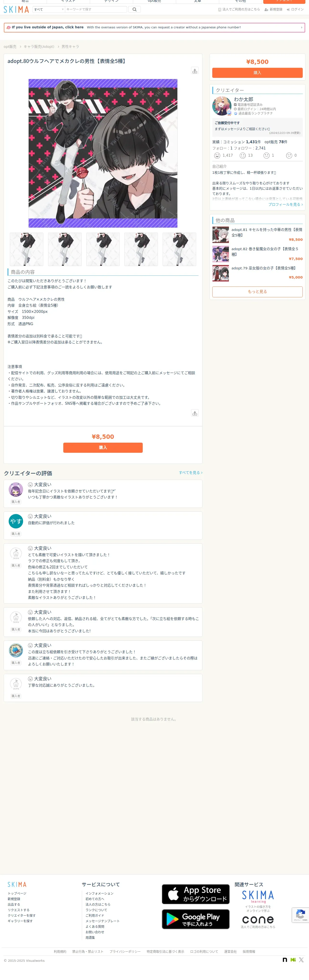Click creator avatar of わか太郎
309x980 pixels.
click(x=222, y=106)
